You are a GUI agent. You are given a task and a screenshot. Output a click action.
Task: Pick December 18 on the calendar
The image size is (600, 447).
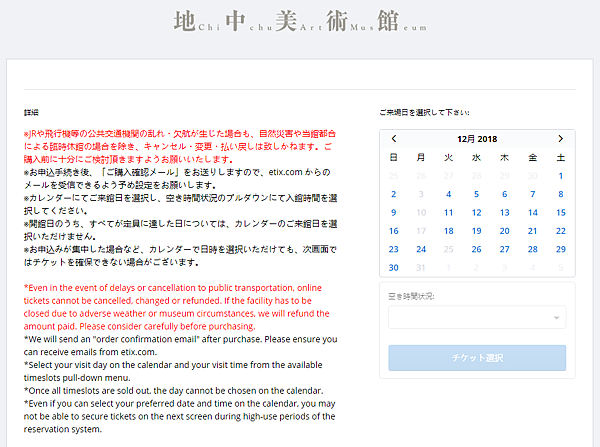coord(448,231)
